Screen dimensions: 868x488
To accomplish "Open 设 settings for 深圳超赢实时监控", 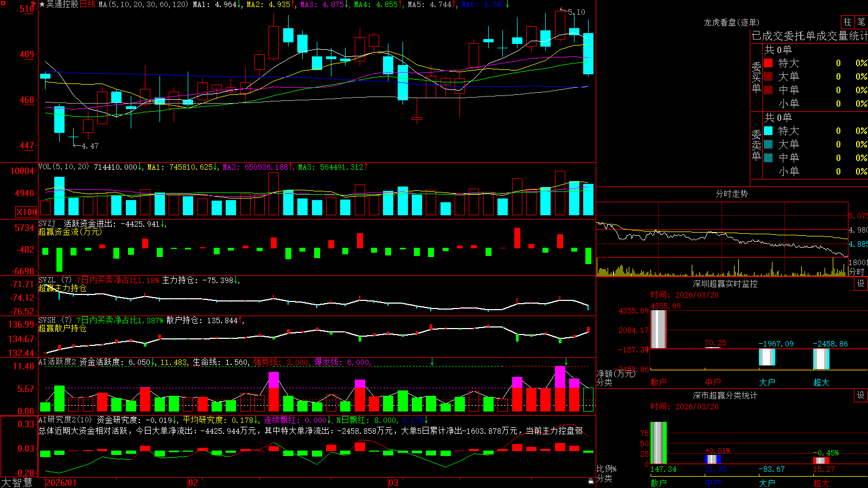I will click(x=861, y=284).
